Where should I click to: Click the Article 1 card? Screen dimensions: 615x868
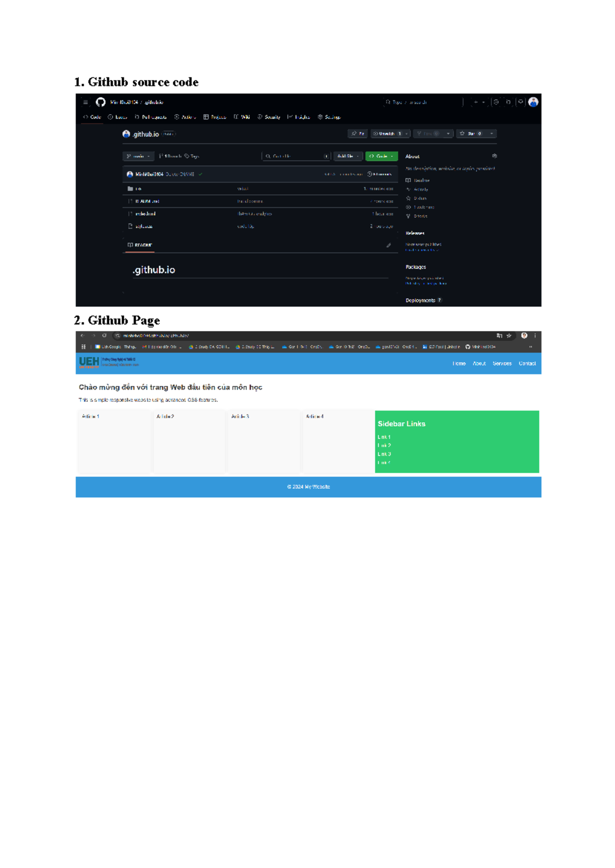pyautogui.click(x=114, y=441)
